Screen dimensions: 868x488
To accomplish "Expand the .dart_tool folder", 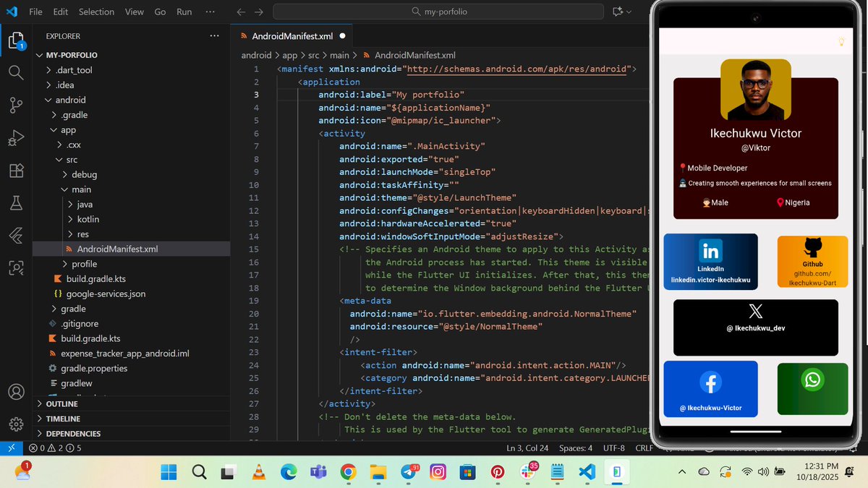I will (132, 70).
